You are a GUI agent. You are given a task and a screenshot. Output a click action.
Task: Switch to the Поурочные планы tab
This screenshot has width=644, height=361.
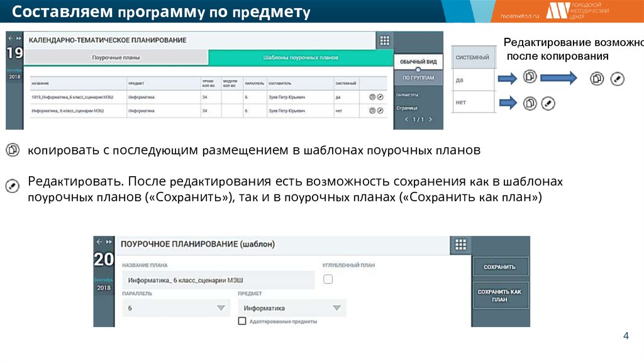(116, 57)
